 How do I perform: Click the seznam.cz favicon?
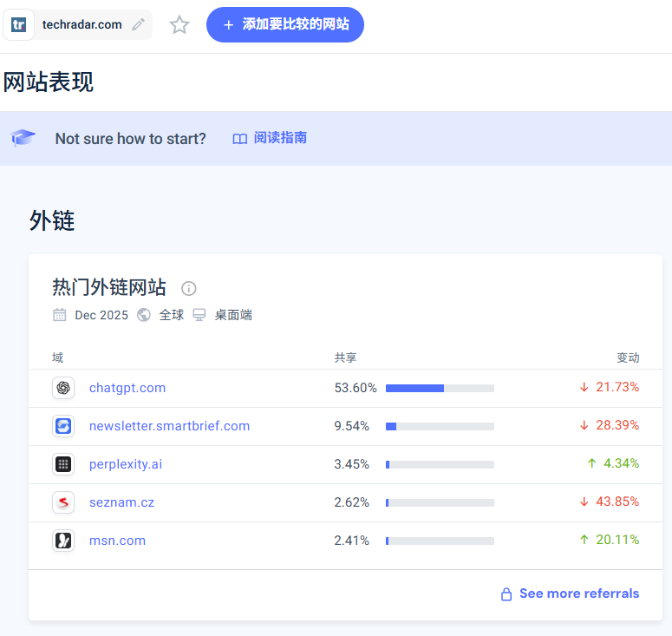click(x=63, y=502)
